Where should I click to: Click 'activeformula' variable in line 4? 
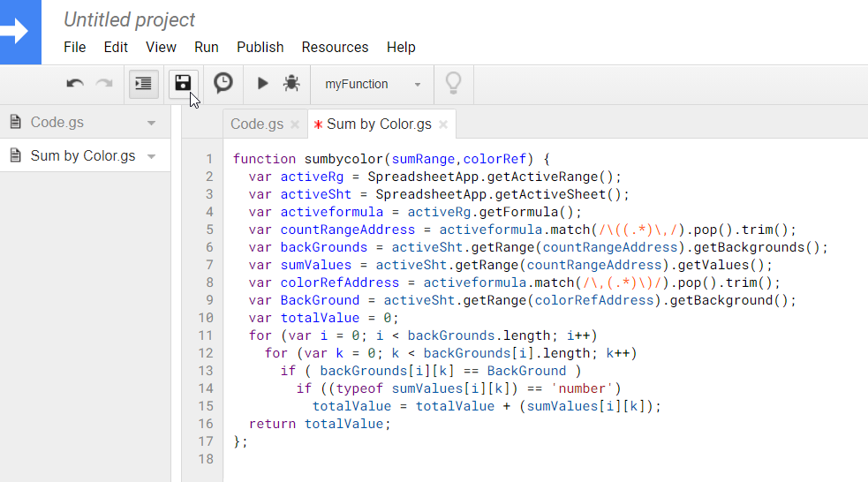pos(332,212)
